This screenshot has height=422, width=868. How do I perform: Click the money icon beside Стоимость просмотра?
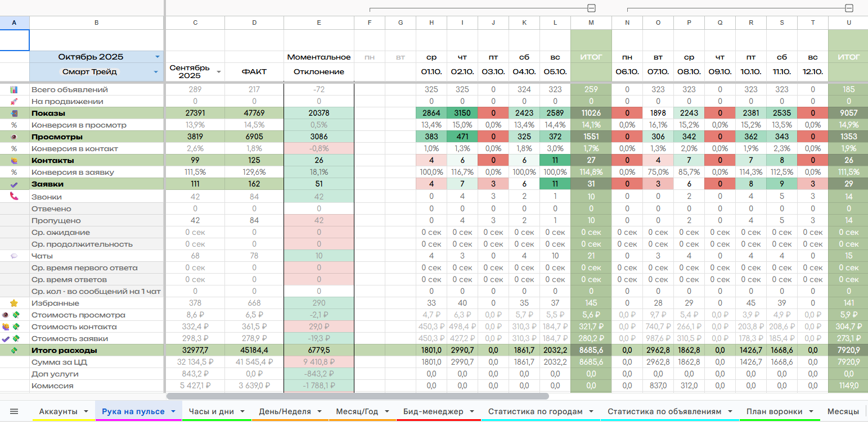point(17,315)
